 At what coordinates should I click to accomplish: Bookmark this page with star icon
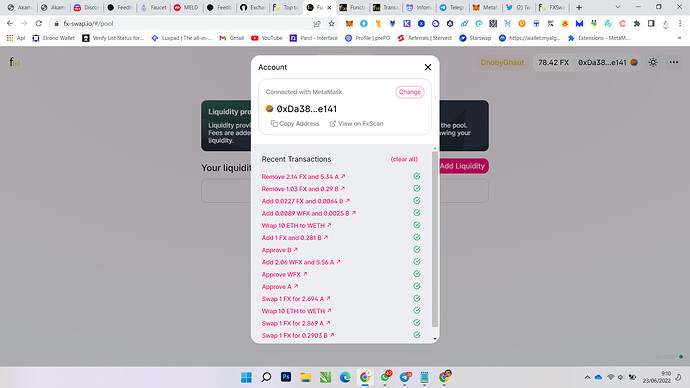pos(331,24)
